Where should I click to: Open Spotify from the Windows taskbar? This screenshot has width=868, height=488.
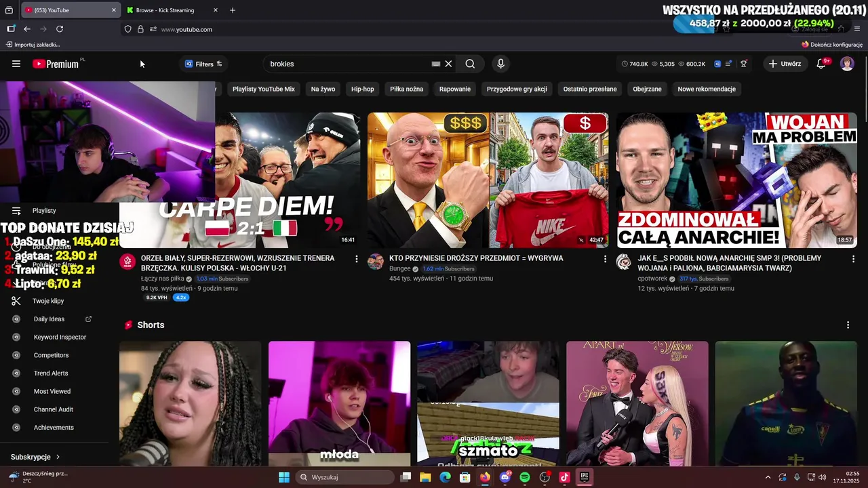click(x=525, y=477)
